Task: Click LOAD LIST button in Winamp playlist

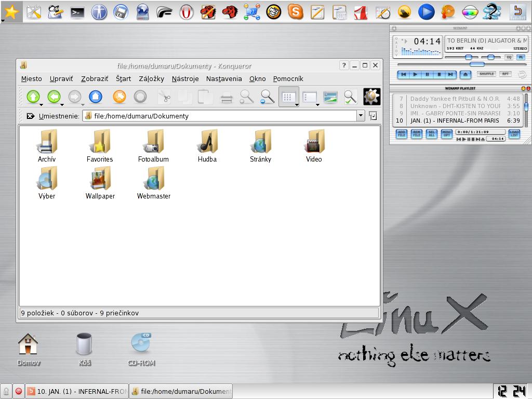Action: click(x=514, y=134)
